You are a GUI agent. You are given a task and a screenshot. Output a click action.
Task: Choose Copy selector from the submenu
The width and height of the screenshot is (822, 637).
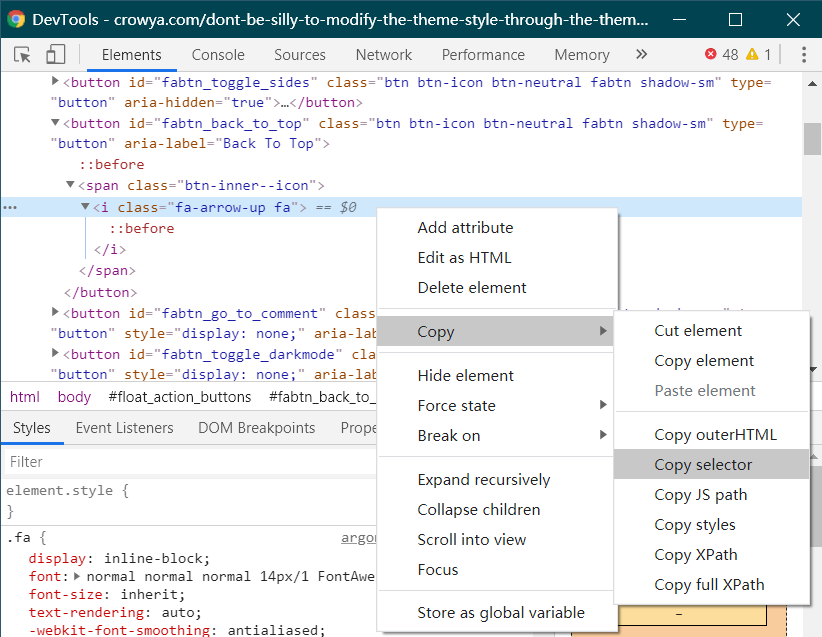pos(703,465)
